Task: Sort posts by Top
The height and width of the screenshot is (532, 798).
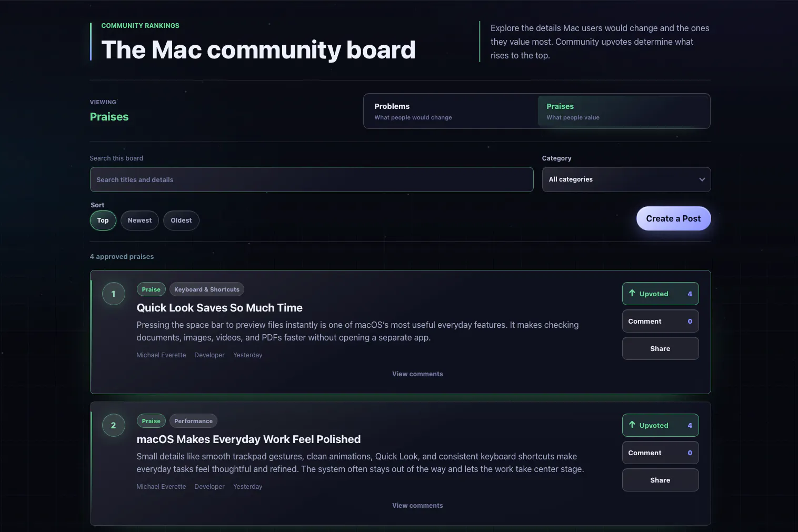Action: 103,220
